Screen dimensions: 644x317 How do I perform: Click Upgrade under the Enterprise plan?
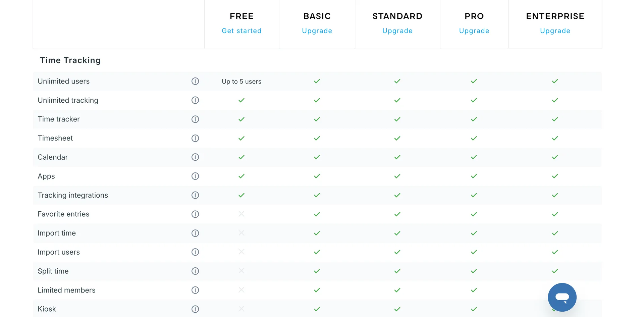[555, 31]
